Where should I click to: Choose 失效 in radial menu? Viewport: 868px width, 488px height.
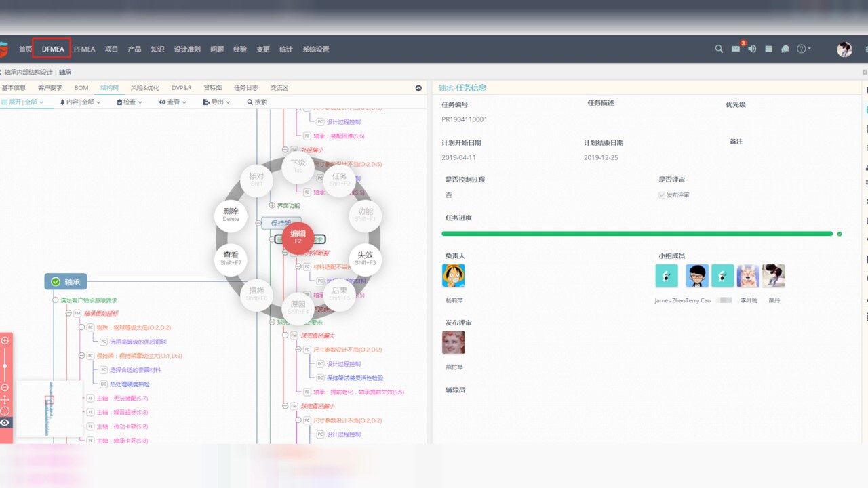tap(365, 259)
